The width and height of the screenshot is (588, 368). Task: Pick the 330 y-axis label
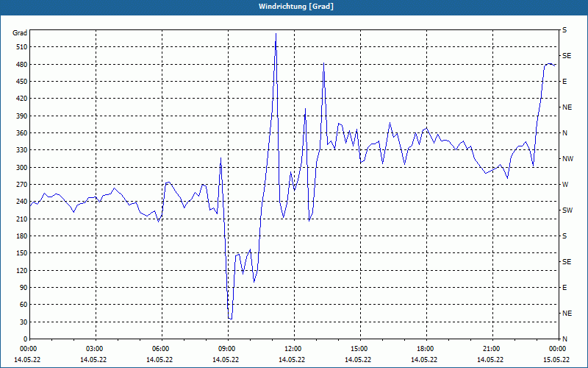pyautogui.click(x=22, y=150)
